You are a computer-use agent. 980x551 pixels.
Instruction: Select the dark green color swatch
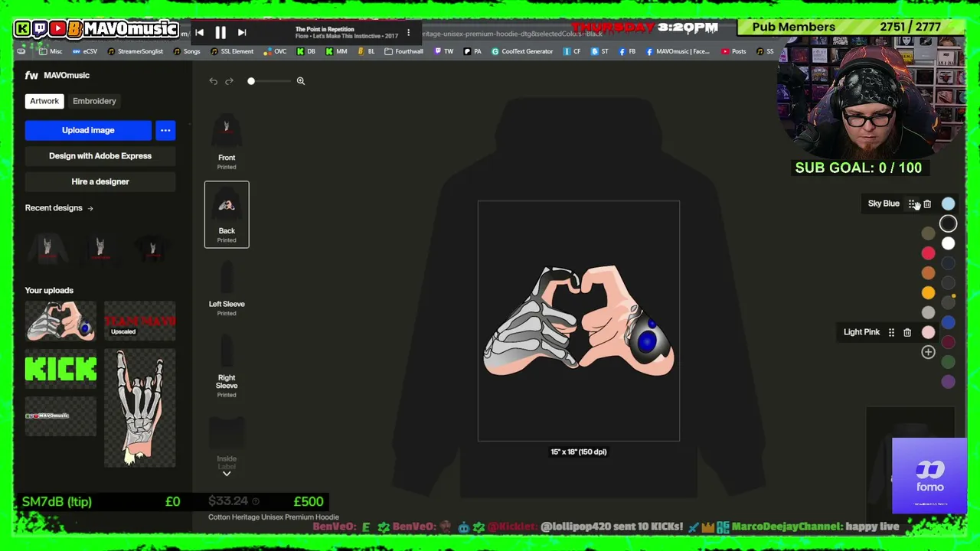coord(948,363)
